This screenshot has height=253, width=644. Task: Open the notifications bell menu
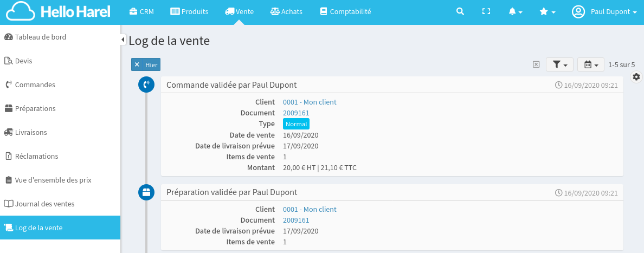coord(515,11)
